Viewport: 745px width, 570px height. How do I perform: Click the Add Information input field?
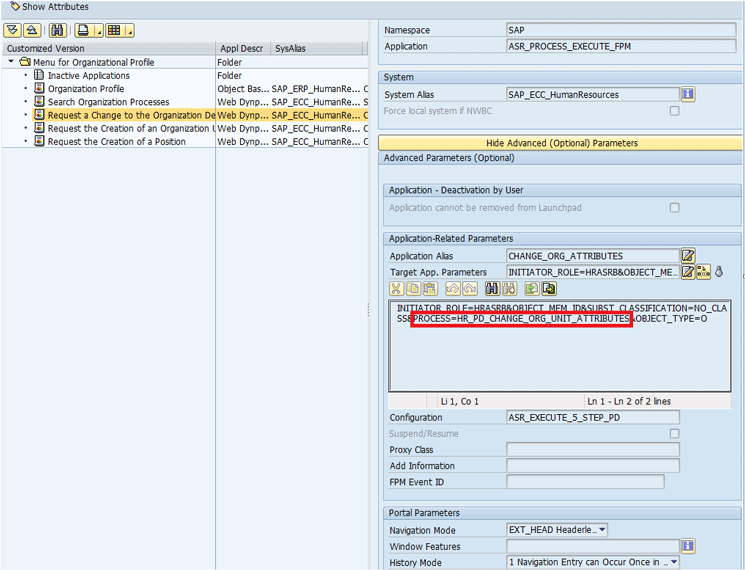[592, 466]
